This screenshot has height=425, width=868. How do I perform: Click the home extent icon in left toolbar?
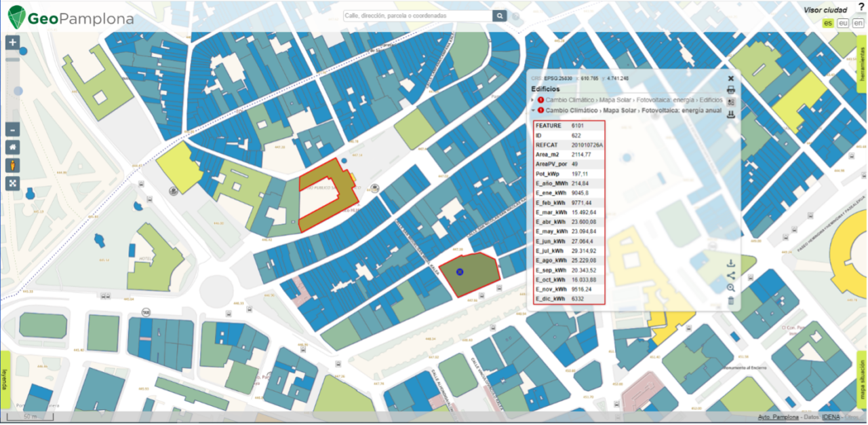coord(12,147)
